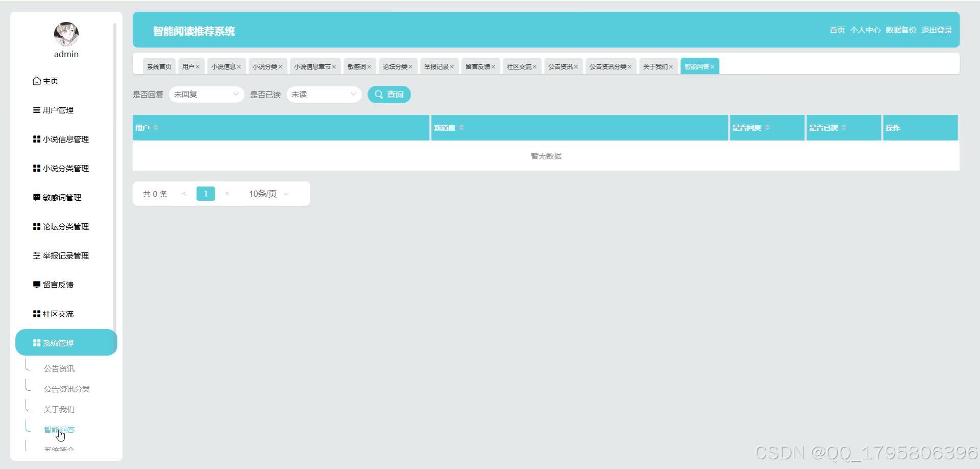Close the 留言反馈 tab
This screenshot has height=469, width=980.
click(493, 67)
